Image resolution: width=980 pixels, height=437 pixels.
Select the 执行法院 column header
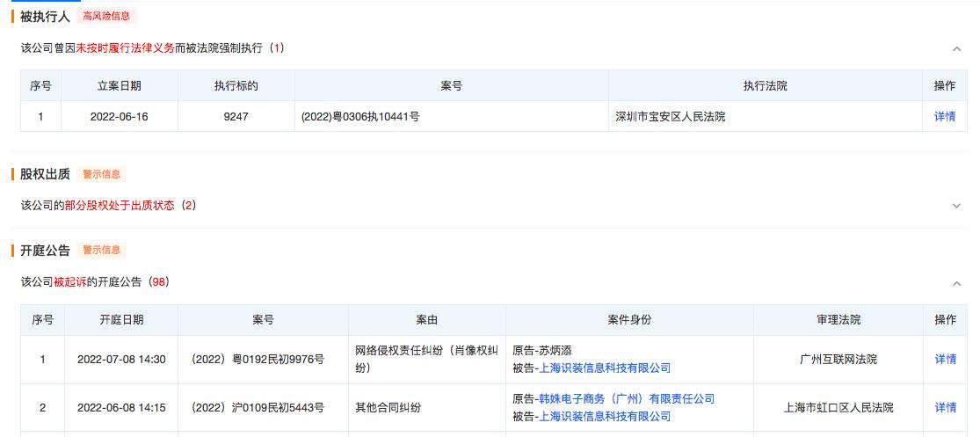[765, 86]
